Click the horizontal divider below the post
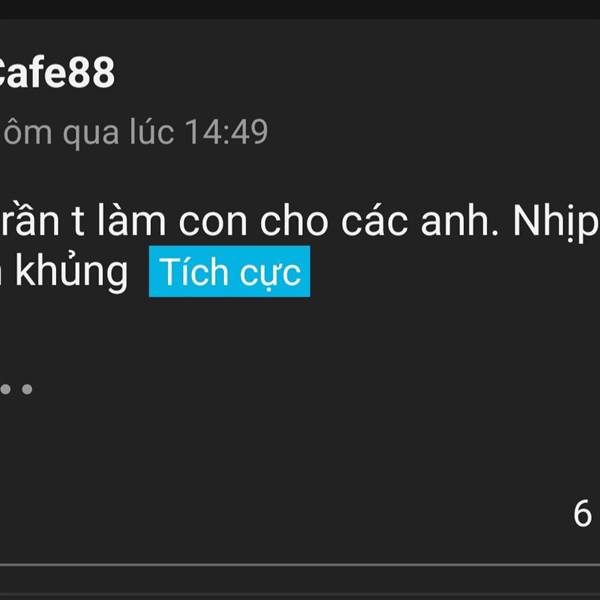 pos(300,564)
